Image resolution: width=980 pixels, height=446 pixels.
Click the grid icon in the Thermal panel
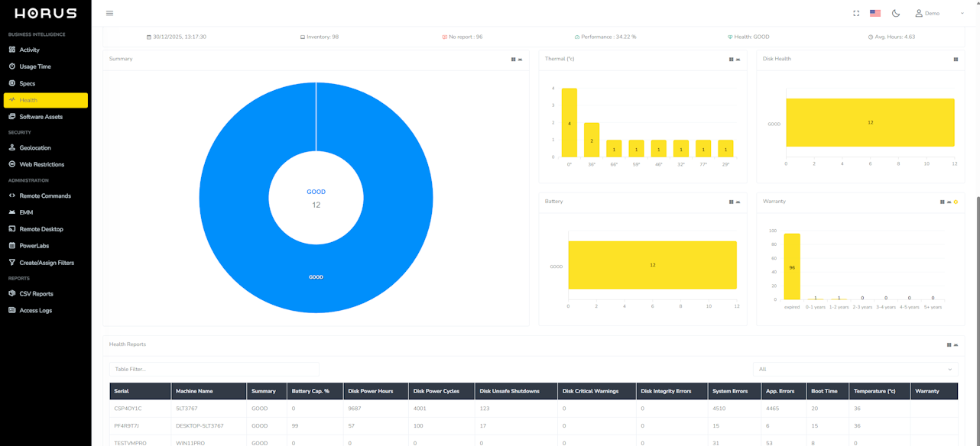(x=731, y=59)
